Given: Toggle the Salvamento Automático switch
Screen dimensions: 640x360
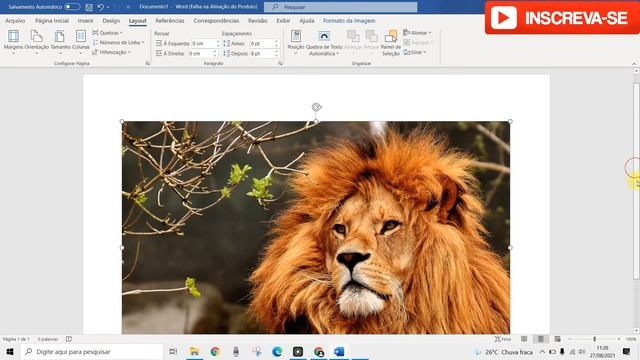Looking at the screenshot, I should point(72,7).
